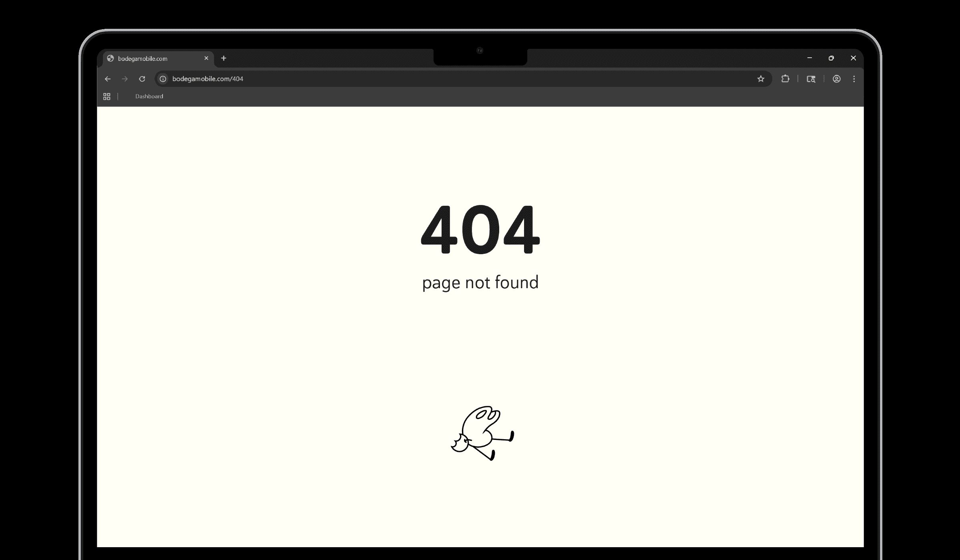Restore down the browser window
960x560 pixels.
(x=831, y=58)
